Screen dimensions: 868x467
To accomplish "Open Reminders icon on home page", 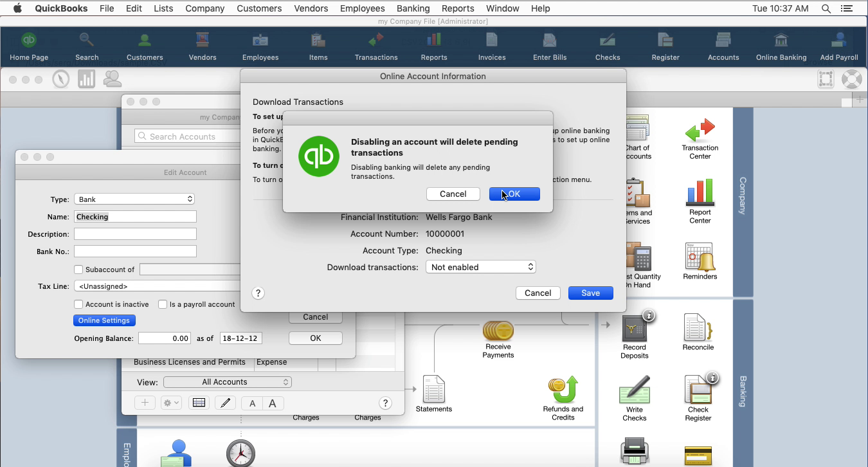I will pyautogui.click(x=700, y=261).
